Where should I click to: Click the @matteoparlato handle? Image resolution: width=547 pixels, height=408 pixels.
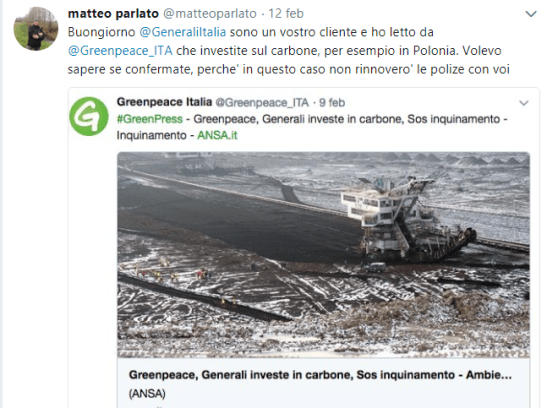click(210, 14)
